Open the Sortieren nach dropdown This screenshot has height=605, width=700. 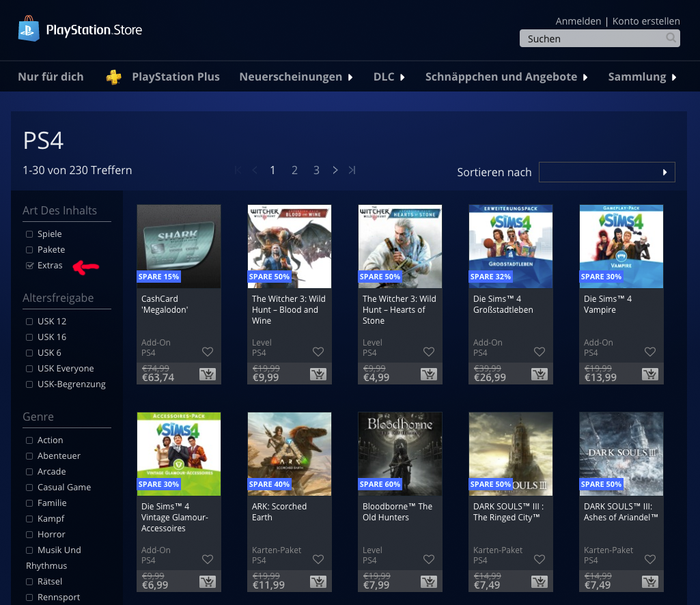[606, 172]
